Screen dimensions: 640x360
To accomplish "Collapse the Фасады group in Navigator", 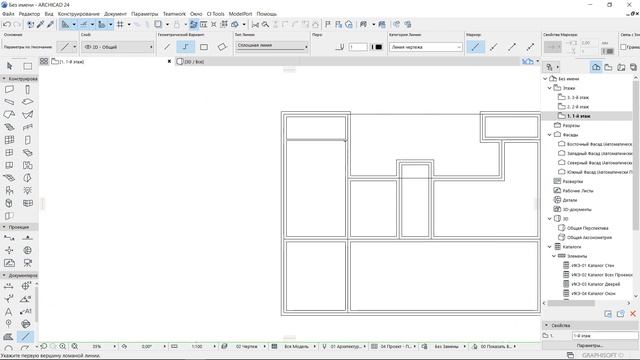I will pyautogui.click(x=549, y=135).
